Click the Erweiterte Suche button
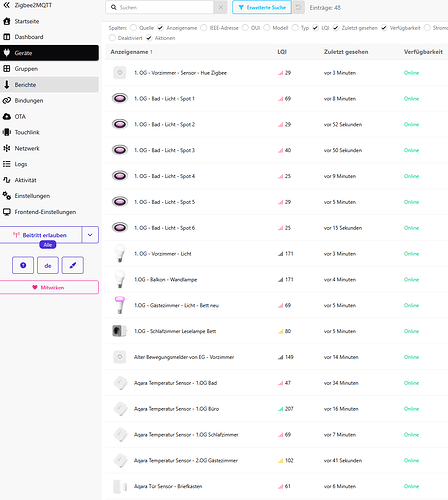Viewport: 448px width, 500px height. tap(262, 7)
